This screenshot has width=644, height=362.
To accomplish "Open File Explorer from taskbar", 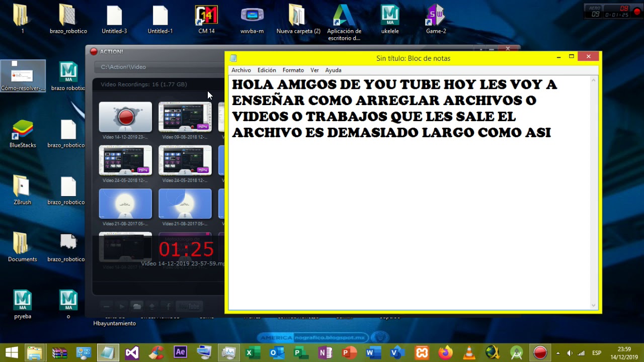I will pos(34,352).
